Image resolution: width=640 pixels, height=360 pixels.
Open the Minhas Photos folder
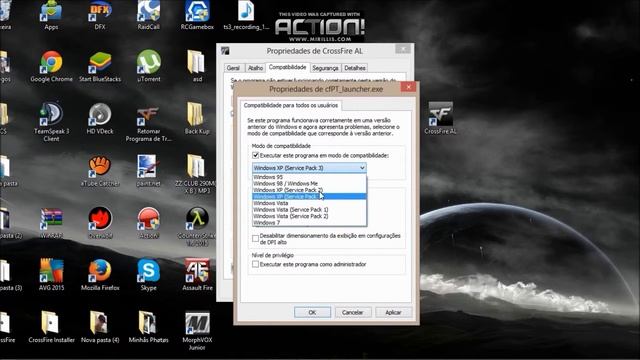click(x=148, y=327)
